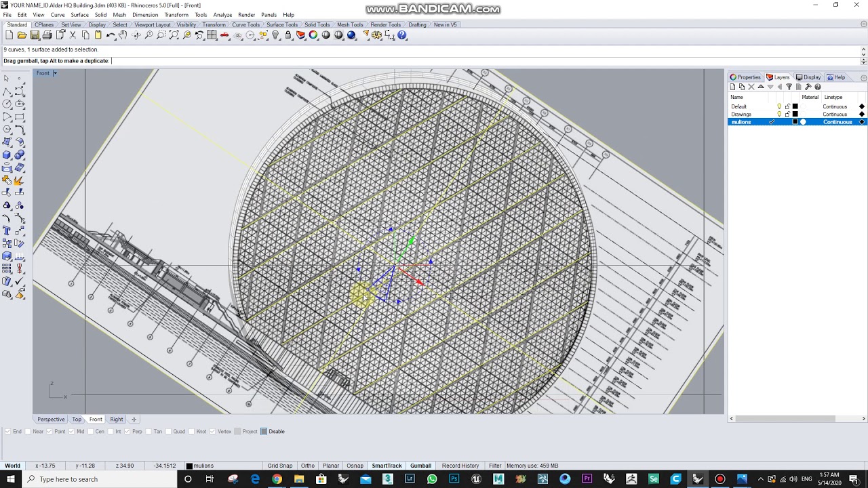
Task: Switch to the Perspective viewport tab
Action: point(51,420)
